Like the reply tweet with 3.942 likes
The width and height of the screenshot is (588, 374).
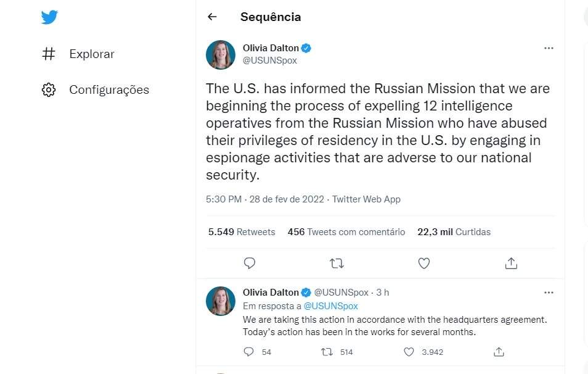coord(409,352)
